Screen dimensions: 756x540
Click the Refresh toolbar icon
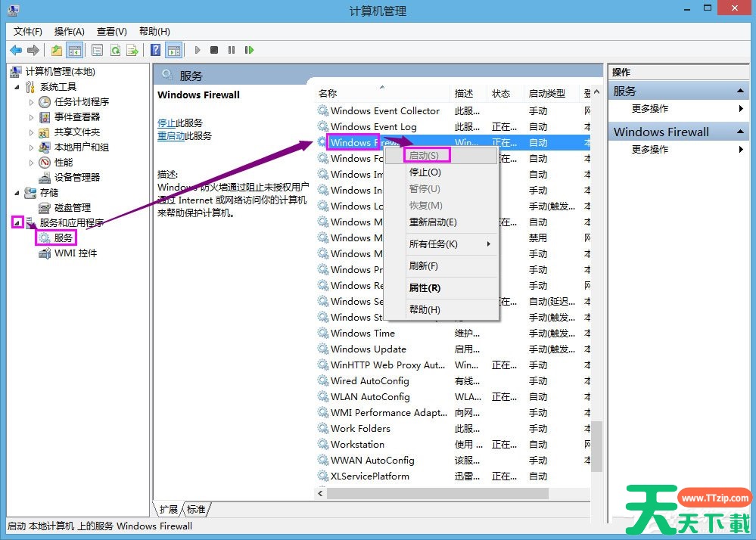tap(115, 50)
